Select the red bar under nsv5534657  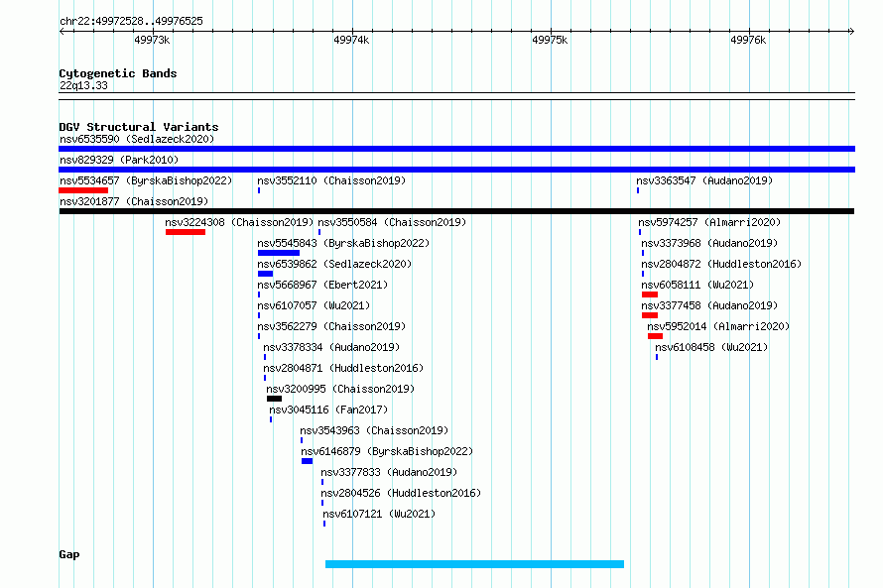[83, 190]
